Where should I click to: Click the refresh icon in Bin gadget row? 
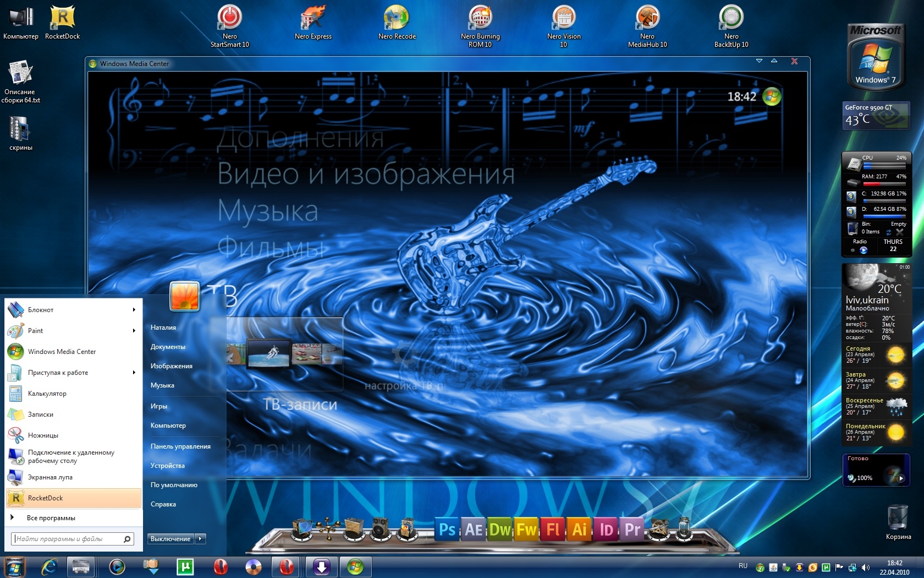coord(889,232)
